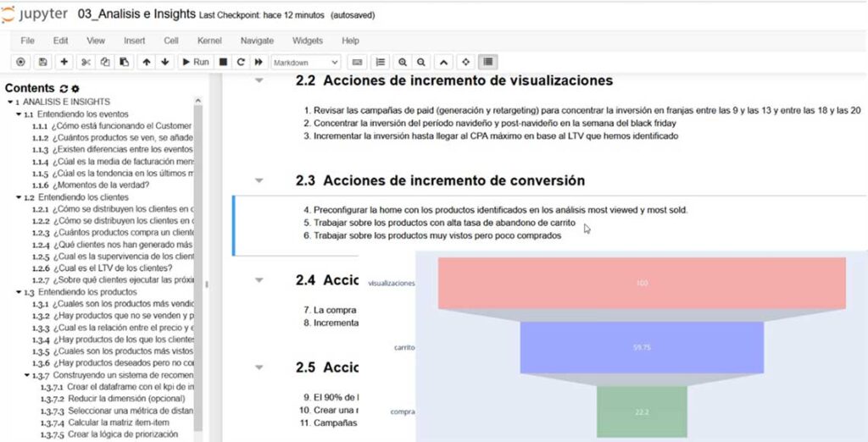Image resolution: width=868 pixels, height=442 pixels.
Task: Save the notebook with the floppy disk icon
Action: coord(42,62)
